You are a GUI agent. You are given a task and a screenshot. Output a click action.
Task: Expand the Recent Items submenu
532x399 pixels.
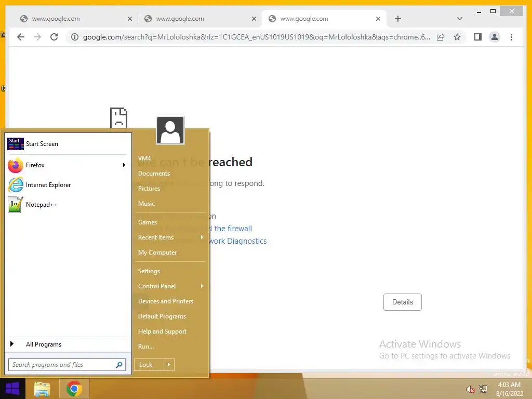pyautogui.click(x=170, y=237)
